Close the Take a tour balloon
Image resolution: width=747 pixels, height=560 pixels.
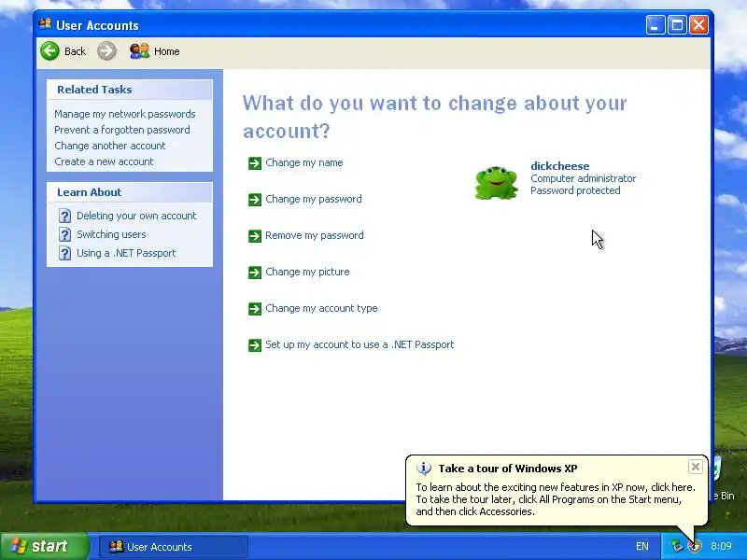coord(695,467)
